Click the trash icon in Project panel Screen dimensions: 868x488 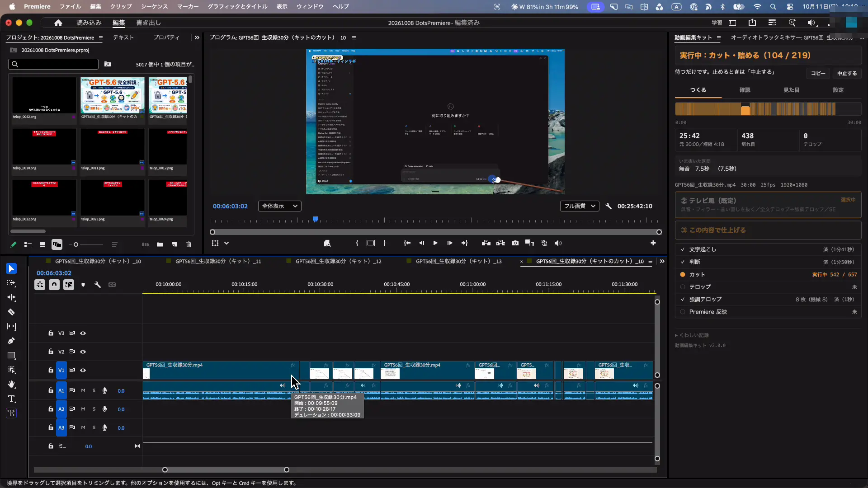click(x=189, y=244)
